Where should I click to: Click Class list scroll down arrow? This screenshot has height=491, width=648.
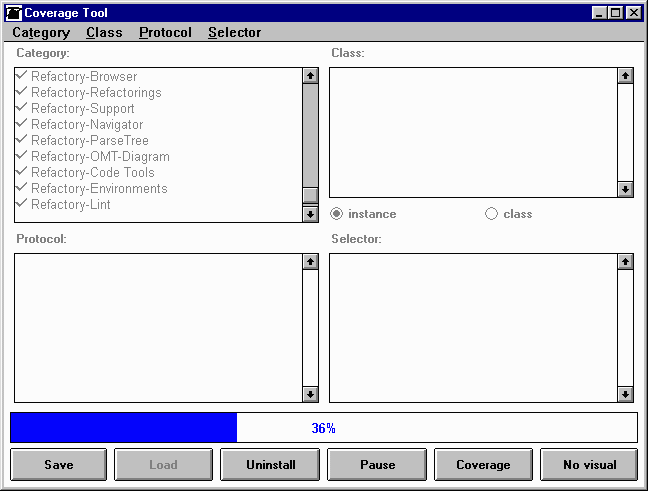625,189
